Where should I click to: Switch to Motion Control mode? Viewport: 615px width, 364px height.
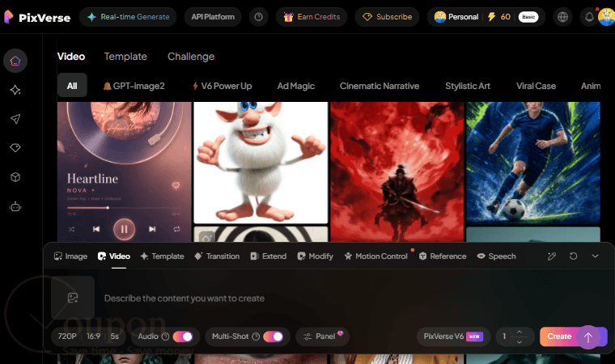click(375, 256)
